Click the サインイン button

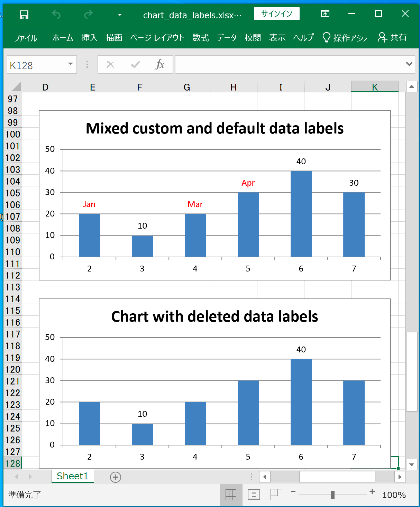coord(277,14)
